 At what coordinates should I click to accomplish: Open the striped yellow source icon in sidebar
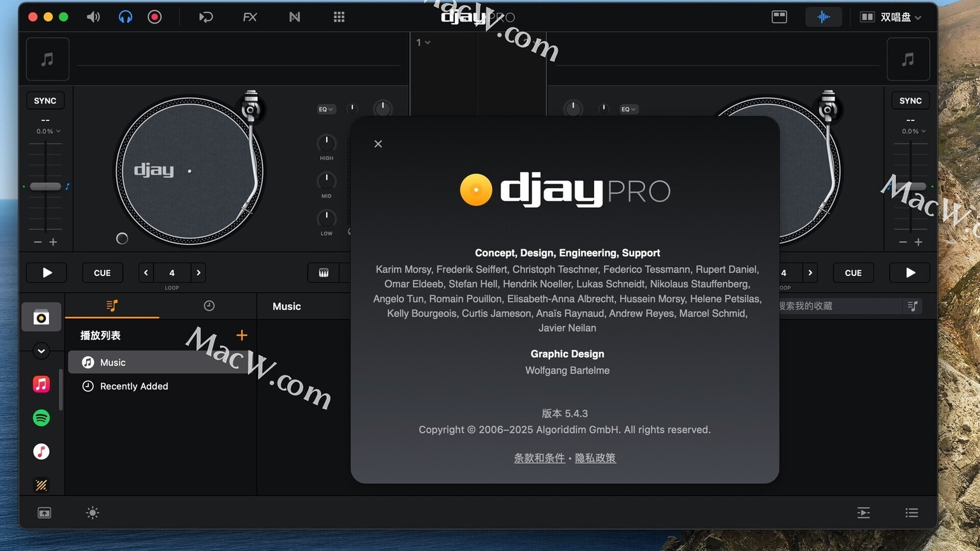(x=41, y=485)
